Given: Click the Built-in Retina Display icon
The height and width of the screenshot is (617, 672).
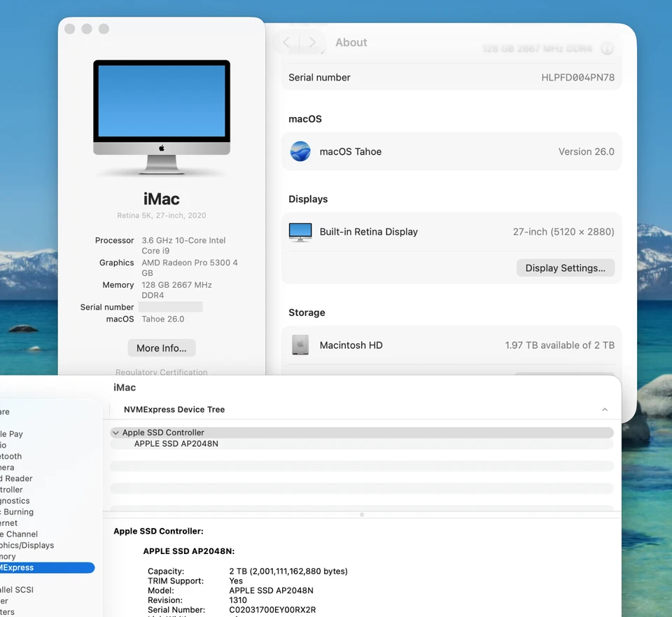Looking at the screenshot, I should [x=300, y=231].
